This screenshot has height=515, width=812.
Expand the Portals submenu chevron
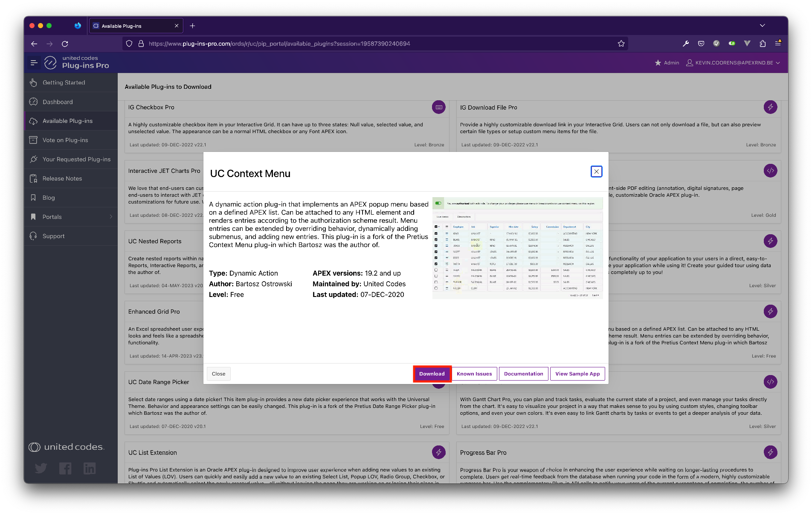tap(111, 217)
